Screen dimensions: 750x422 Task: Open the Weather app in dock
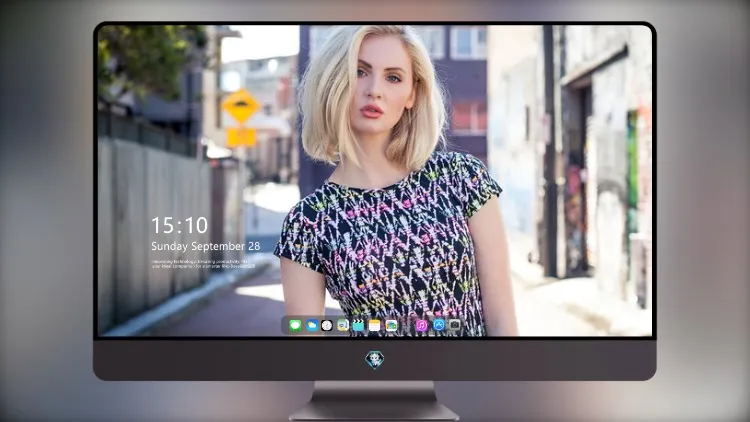coord(311,326)
